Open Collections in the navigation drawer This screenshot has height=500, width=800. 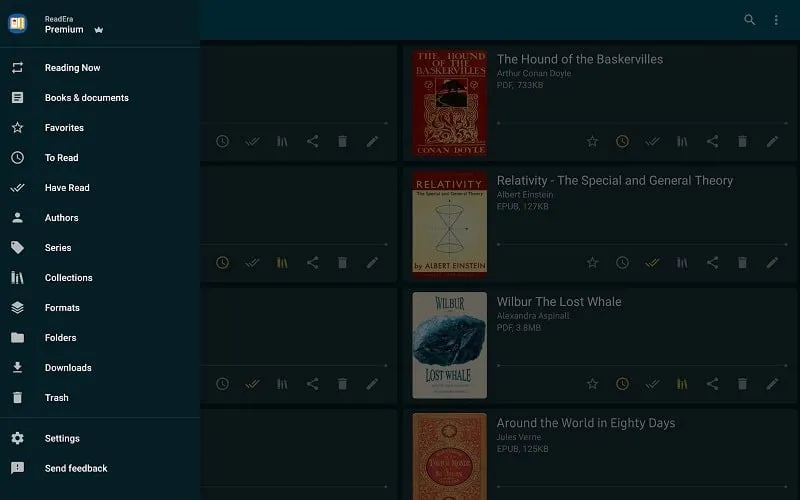68,278
